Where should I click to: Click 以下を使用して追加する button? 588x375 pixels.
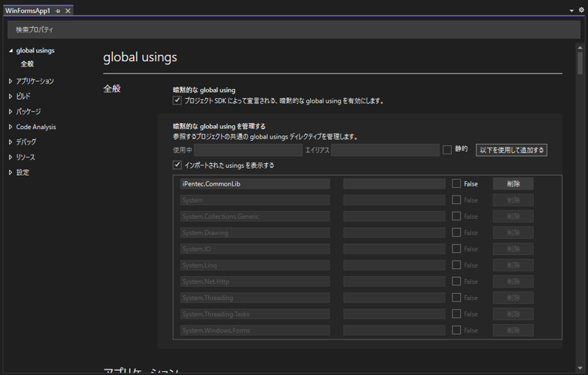(x=511, y=150)
